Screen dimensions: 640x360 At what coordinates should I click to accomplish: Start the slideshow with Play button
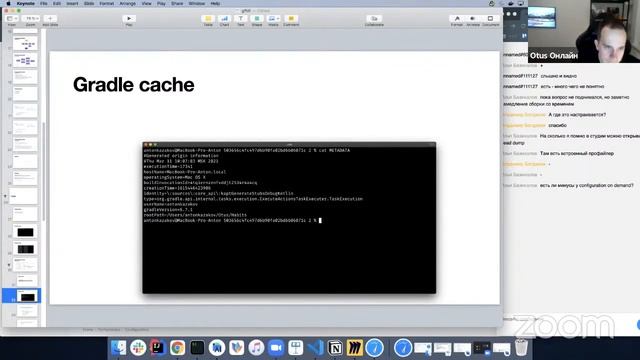click(x=129, y=19)
